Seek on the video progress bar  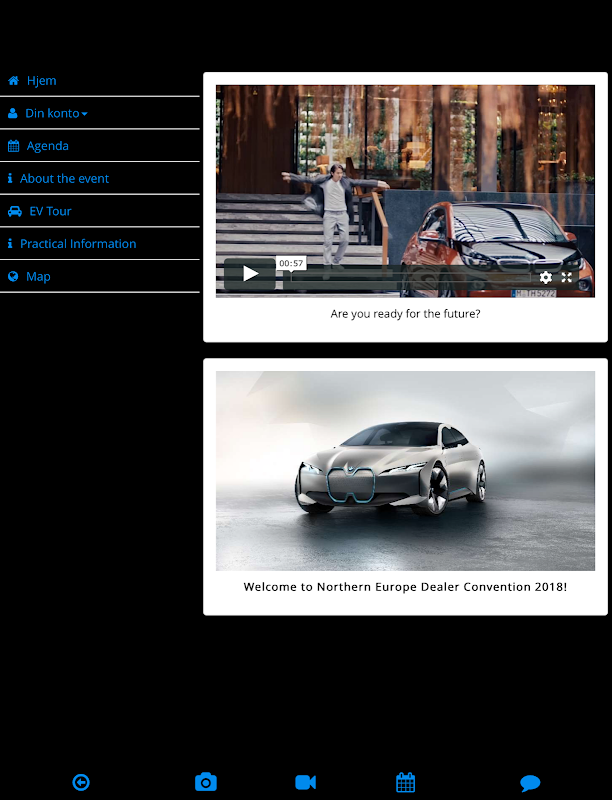pyautogui.click(x=411, y=278)
